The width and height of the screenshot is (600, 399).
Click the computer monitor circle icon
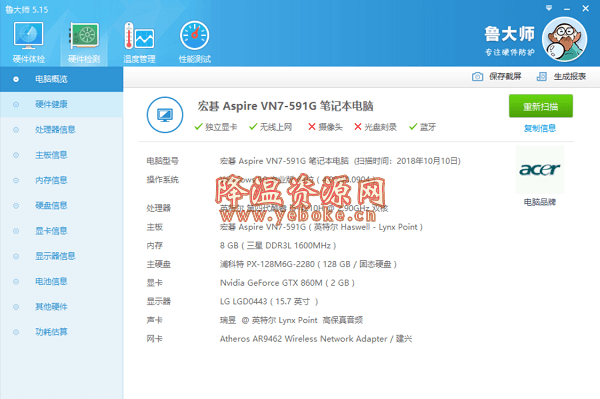165,115
